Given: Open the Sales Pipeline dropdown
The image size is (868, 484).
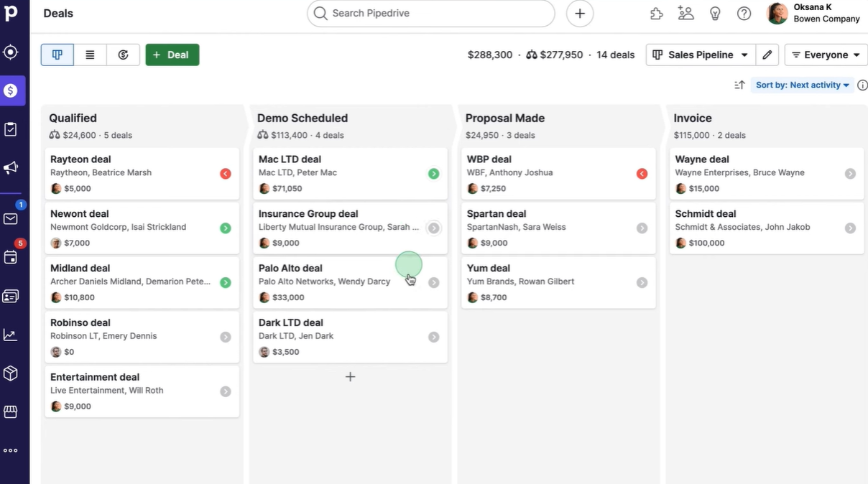Looking at the screenshot, I should (x=699, y=54).
